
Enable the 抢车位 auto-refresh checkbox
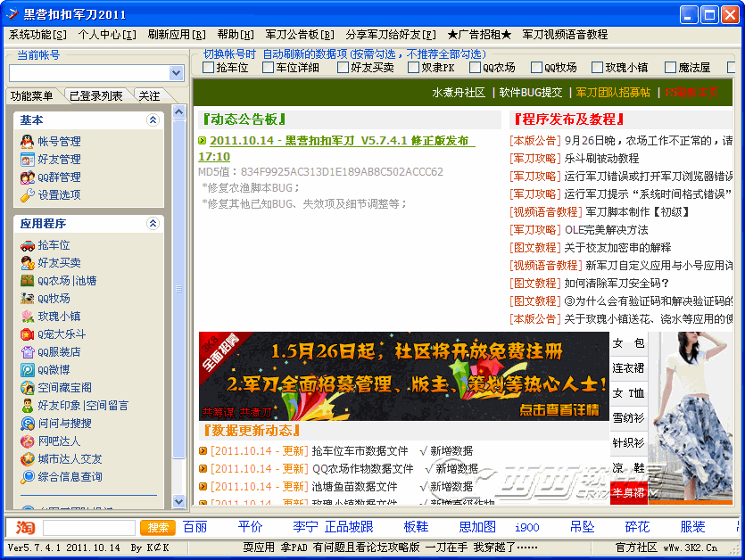pos(208,68)
